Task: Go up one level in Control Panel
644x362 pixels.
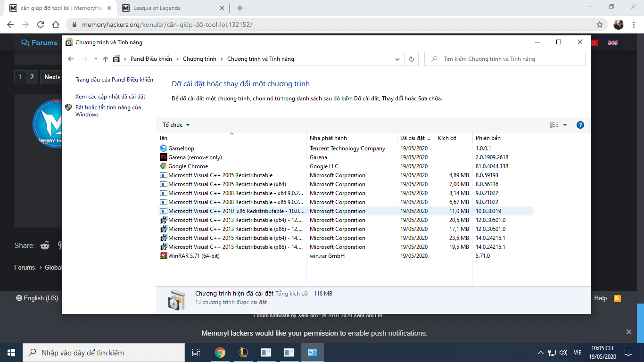Action: tap(106, 59)
